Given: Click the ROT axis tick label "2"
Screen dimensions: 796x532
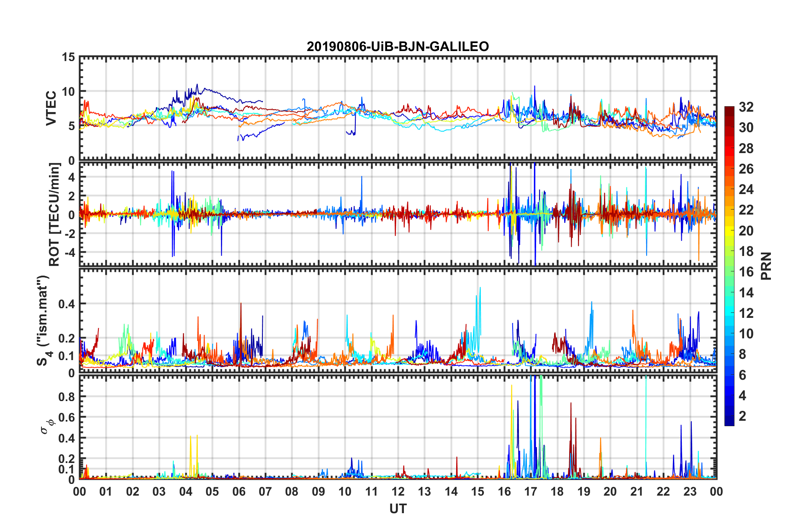Looking at the screenshot, I should tap(72, 196).
